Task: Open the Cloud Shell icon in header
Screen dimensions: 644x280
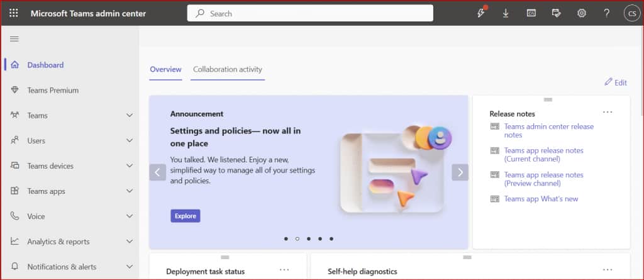Action: tap(531, 13)
